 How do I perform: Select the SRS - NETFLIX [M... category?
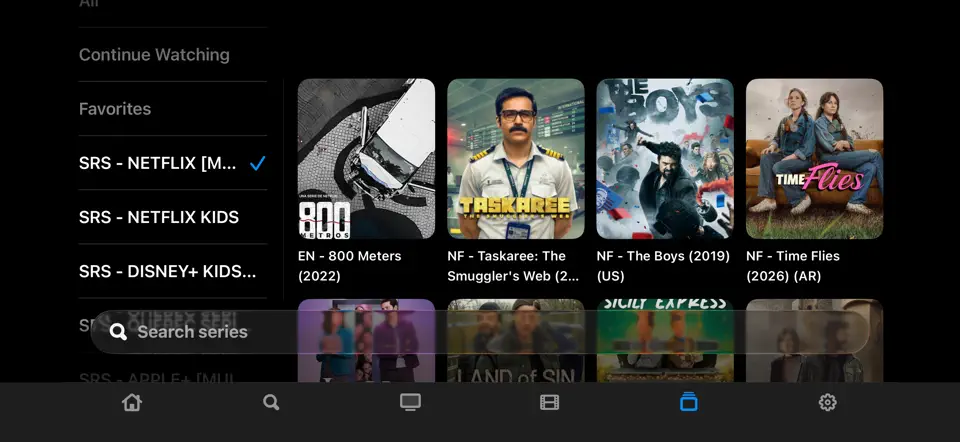click(173, 163)
